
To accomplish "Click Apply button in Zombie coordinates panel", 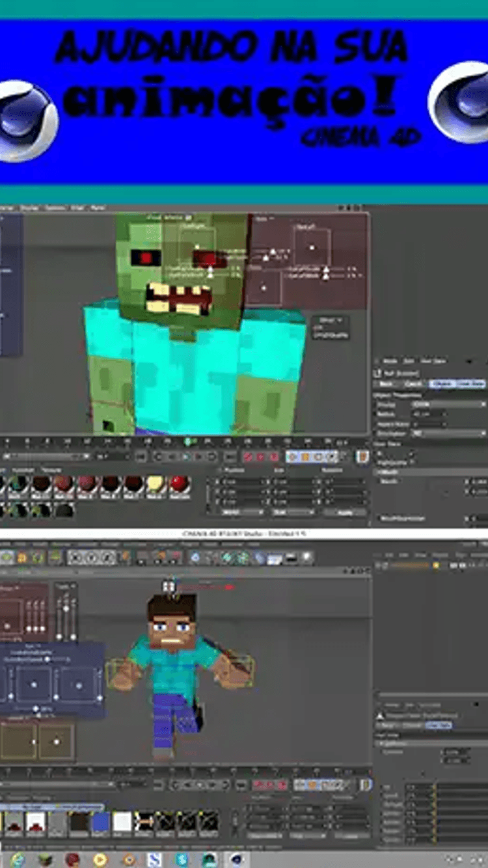I will pyautogui.click(x=345, y=512).
